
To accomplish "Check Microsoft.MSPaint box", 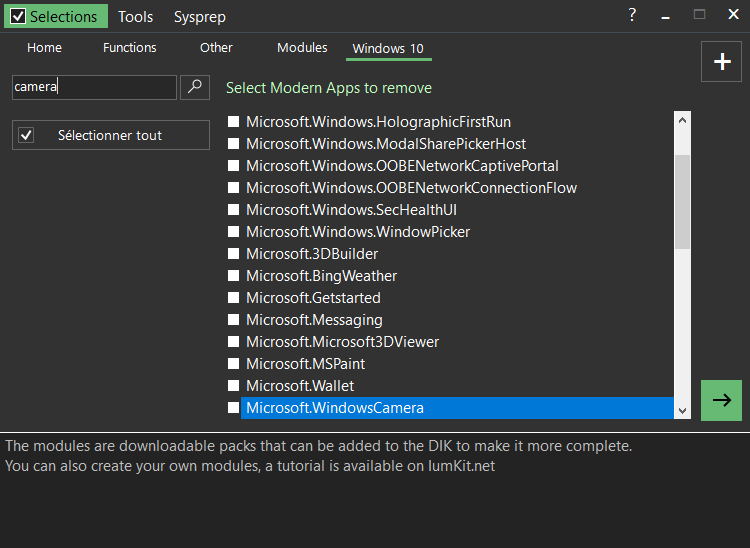I will pyautogui.click(x=233, y=363).
